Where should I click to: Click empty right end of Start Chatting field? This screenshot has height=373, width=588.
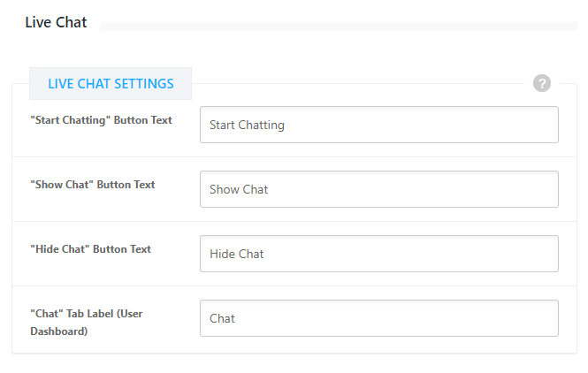coord(522,125)
